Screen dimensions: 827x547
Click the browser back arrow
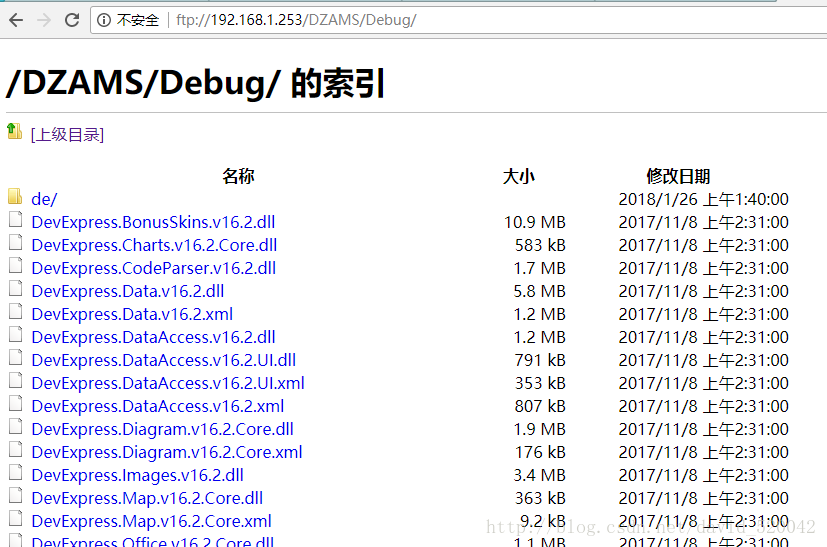(16, 20)
